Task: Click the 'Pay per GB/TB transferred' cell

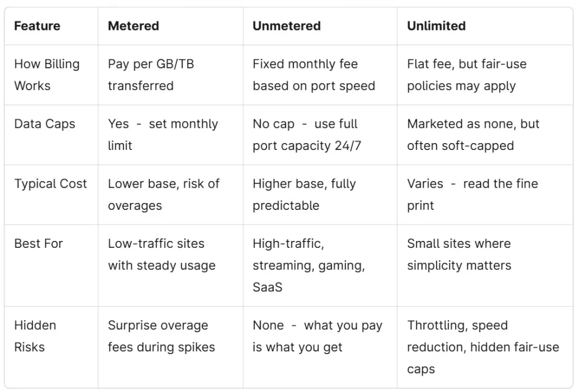Action: pos(151,75)
